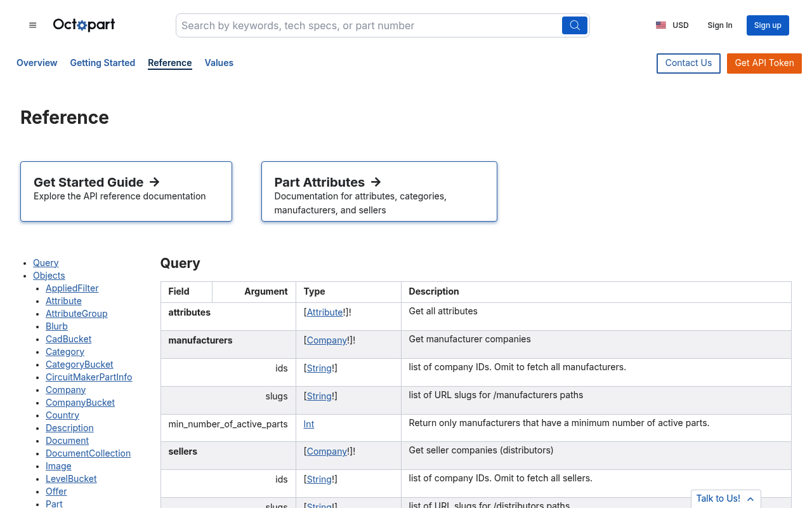Open the Document sidebar link
812x508 pixels.
pyautogui.click(x=67, y=441)
